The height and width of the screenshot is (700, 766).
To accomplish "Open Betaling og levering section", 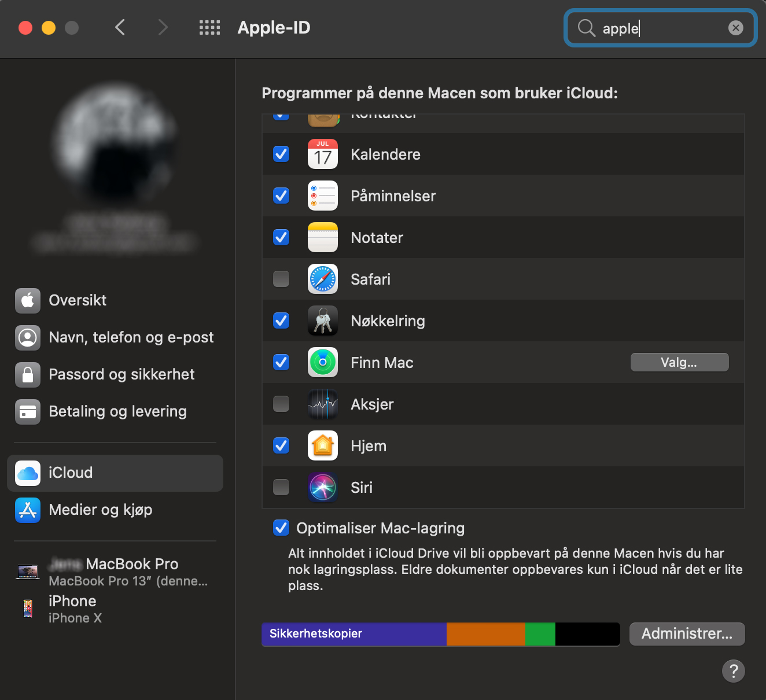I will point(115,411).
